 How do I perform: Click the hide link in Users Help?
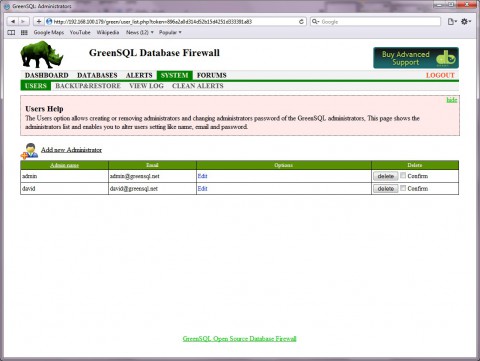(x=452, y=100)
